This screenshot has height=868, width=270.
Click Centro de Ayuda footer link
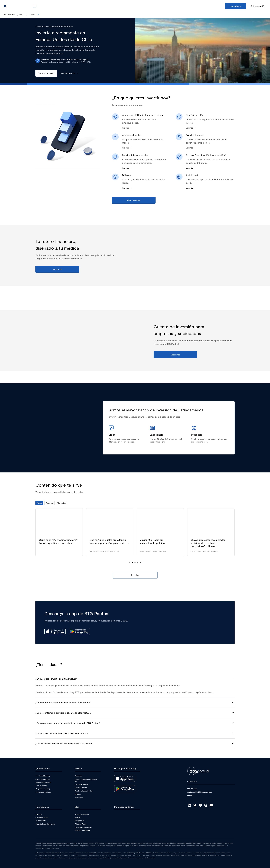click(42, 818)
